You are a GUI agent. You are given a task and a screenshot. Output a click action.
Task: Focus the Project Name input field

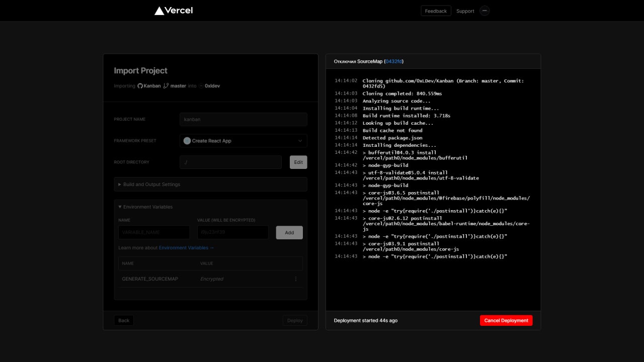click(x=244, y=119)
